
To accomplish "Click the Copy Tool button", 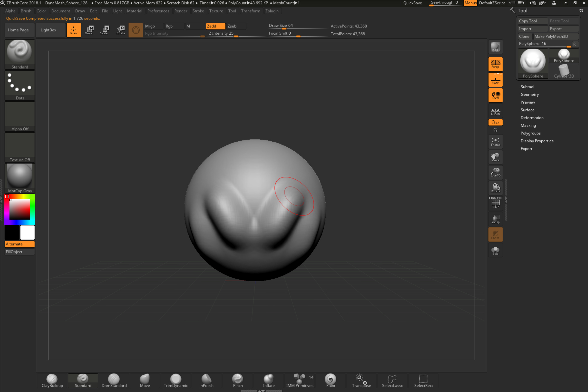I will 533,21.
